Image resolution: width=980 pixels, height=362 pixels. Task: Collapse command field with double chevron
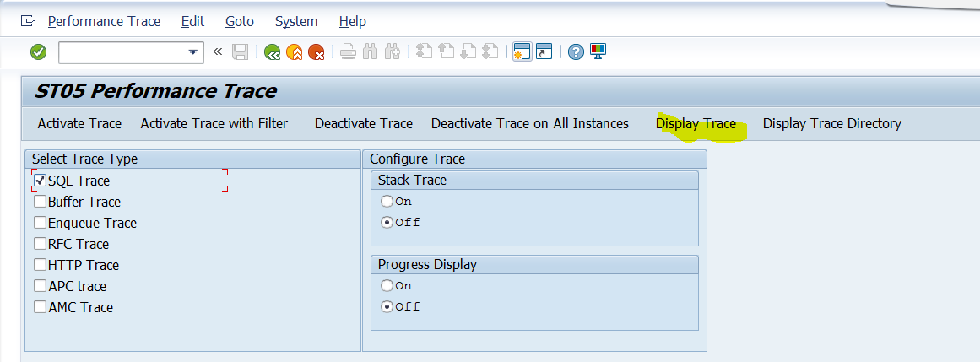(x=218, y=52)
